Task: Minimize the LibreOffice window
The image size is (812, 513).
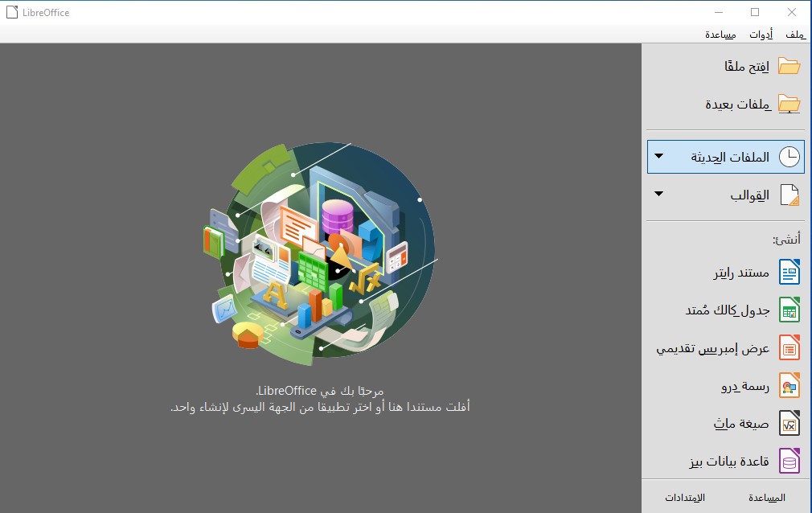Action: (718, 12)
